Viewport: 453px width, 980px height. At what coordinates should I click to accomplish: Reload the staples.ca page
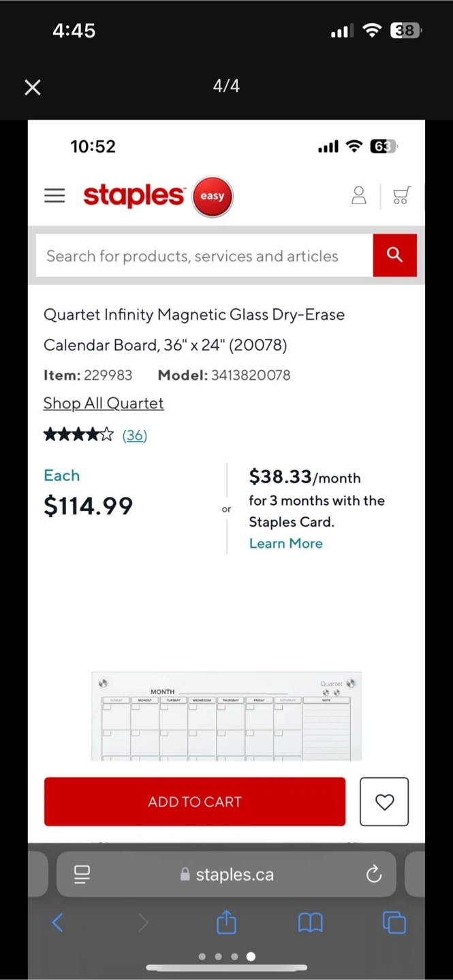(373, 875)
